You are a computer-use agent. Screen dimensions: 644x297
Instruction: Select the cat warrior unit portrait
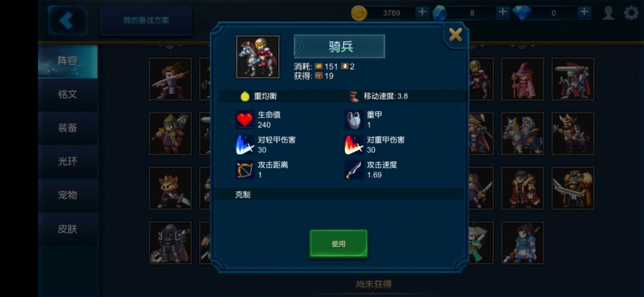point(170,188)
